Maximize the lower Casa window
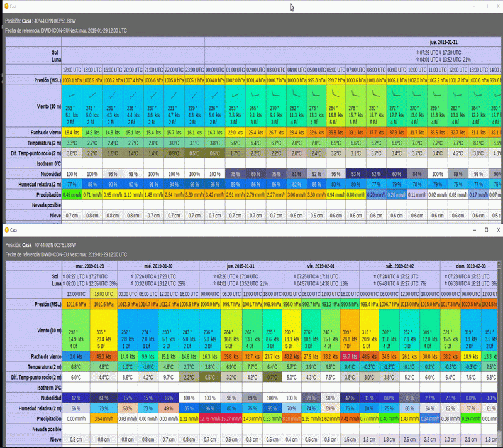Screen dimensions: 503x448 click(x=486, y=230)
